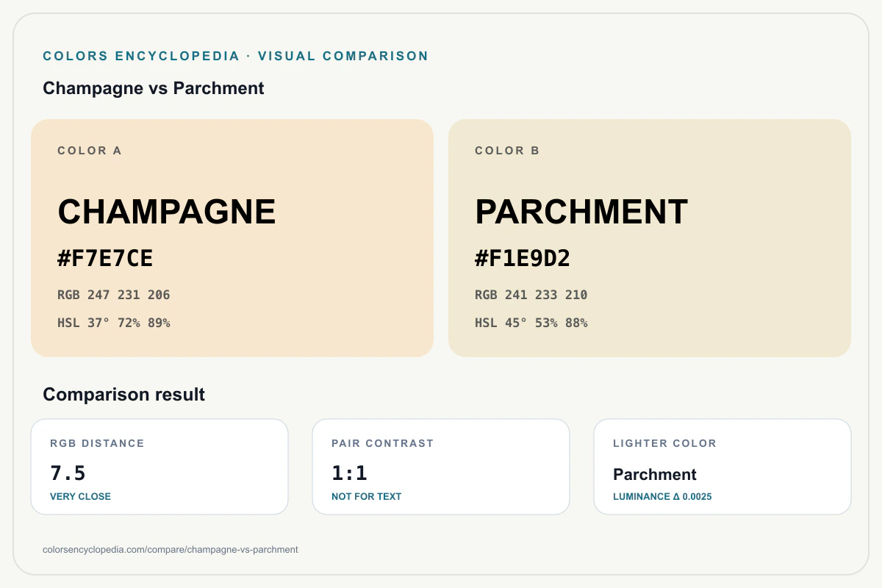Click the Champagne vs Parchment title
The height and width of the screenshot is (588, 882).
(154, 88)
